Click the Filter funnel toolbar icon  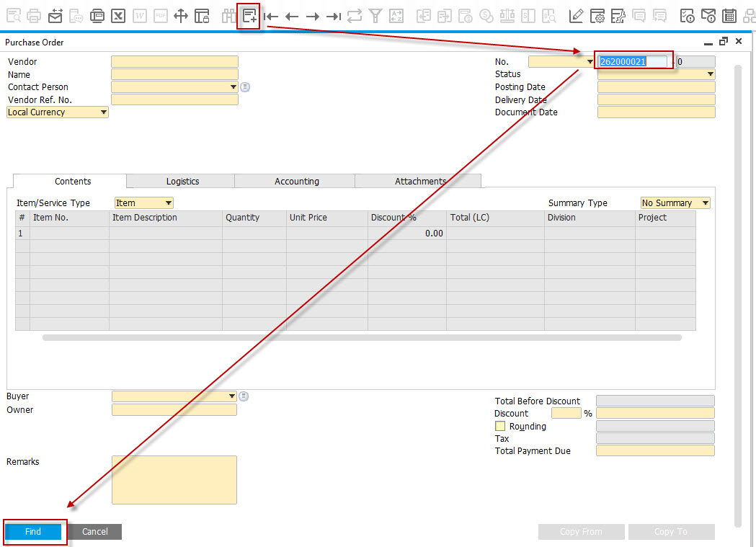(375, 16)
